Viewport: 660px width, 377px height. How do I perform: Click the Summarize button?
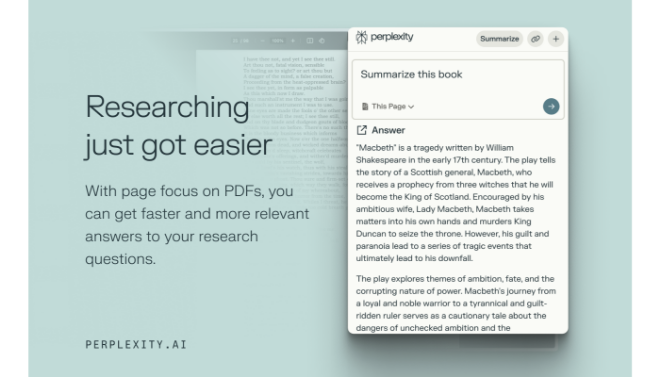499,39
